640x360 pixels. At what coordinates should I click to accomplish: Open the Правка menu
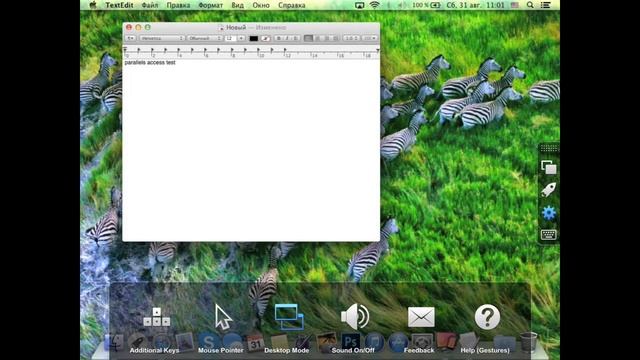click(178, 5)
